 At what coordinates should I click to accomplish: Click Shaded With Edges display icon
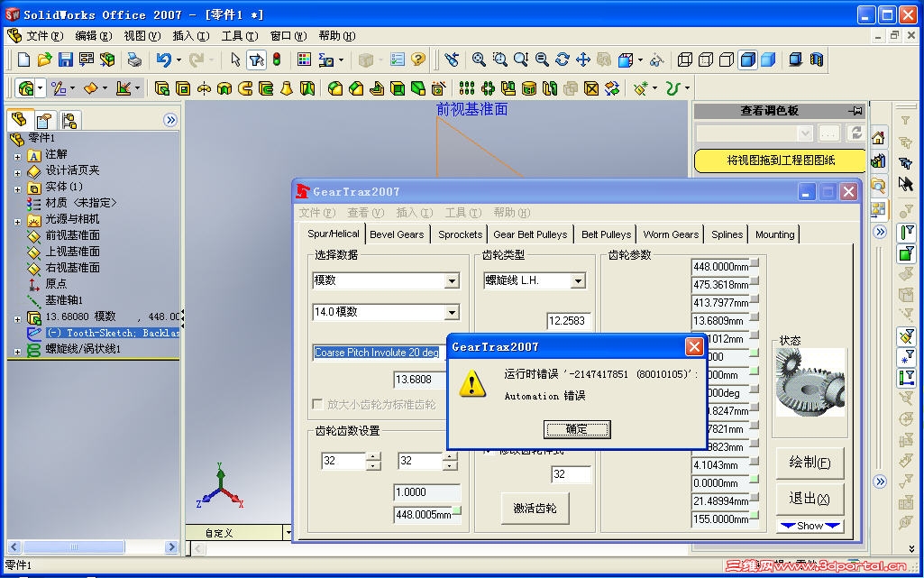pos(748,60)
